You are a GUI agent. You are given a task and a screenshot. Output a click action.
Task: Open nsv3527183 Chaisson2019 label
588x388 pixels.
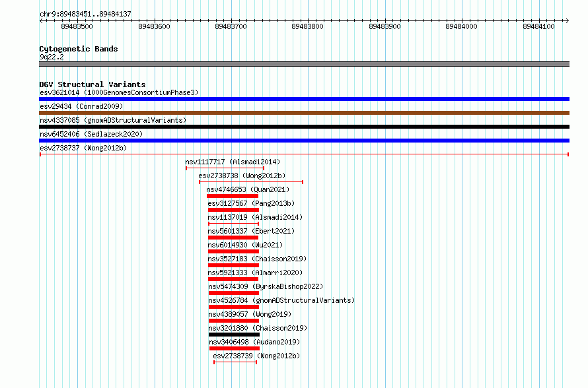(x=257, y=259)
